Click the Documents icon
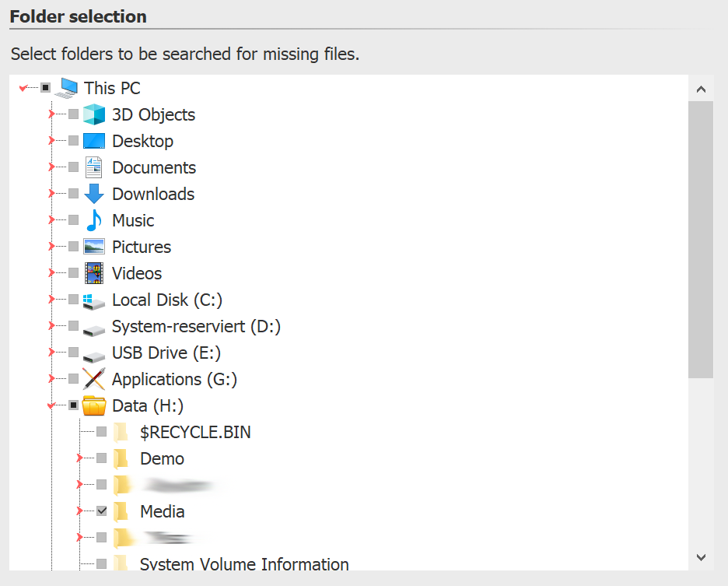The width and height of the screenshot is (728, 586). [94, 167]
